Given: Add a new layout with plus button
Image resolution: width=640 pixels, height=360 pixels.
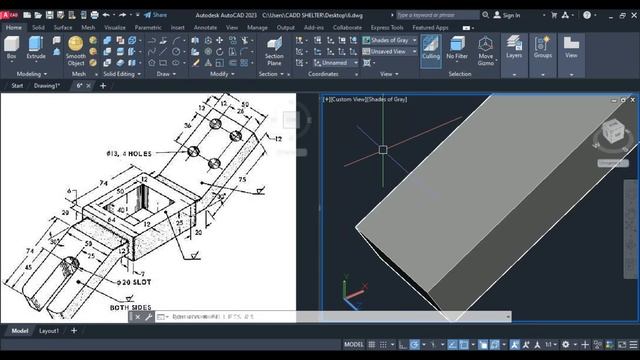Looking at the screenshot, I should point(74,331).
